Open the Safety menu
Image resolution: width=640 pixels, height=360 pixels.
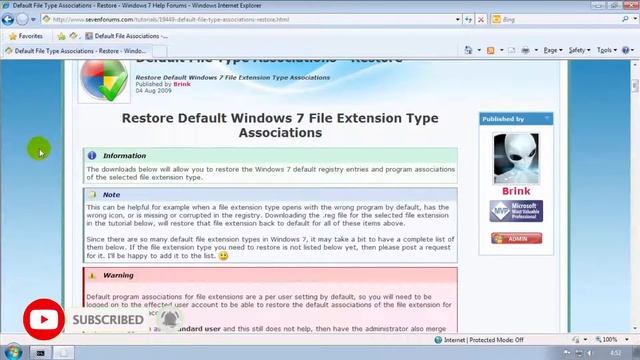coord(579,50)
